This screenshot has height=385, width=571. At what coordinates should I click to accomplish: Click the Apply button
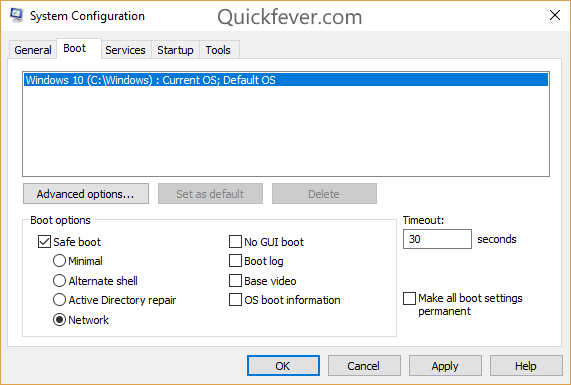click(445, 366)
